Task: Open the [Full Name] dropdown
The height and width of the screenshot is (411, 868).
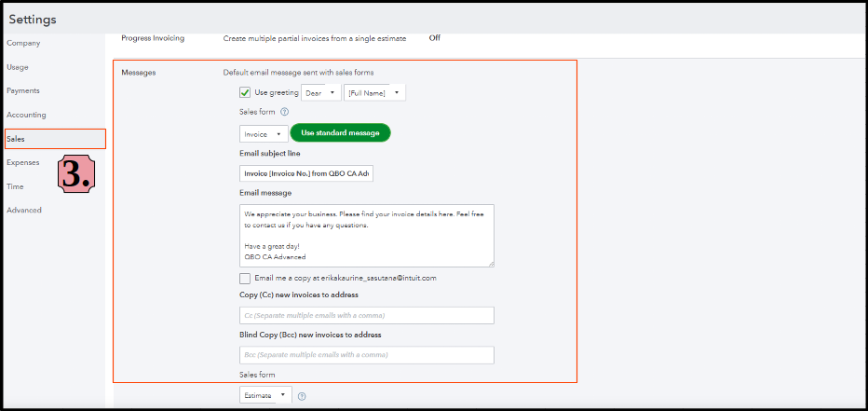Action: (x=374, y=93)
